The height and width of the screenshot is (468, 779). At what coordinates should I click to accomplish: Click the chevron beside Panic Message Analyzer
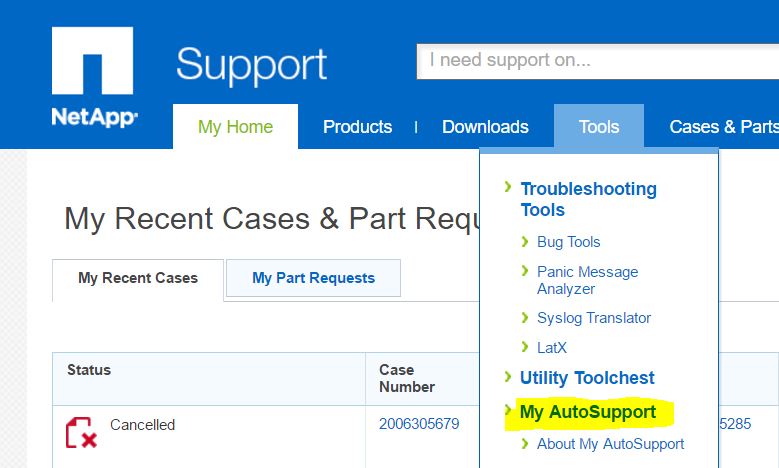coord(526,271)
